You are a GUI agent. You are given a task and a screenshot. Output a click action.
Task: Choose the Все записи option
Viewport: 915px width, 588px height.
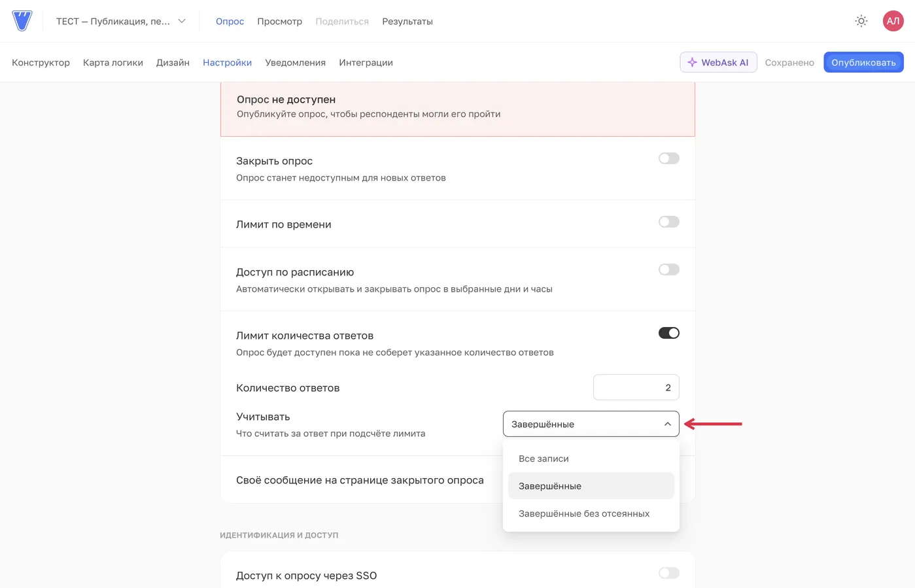click(x=591, y=458)
